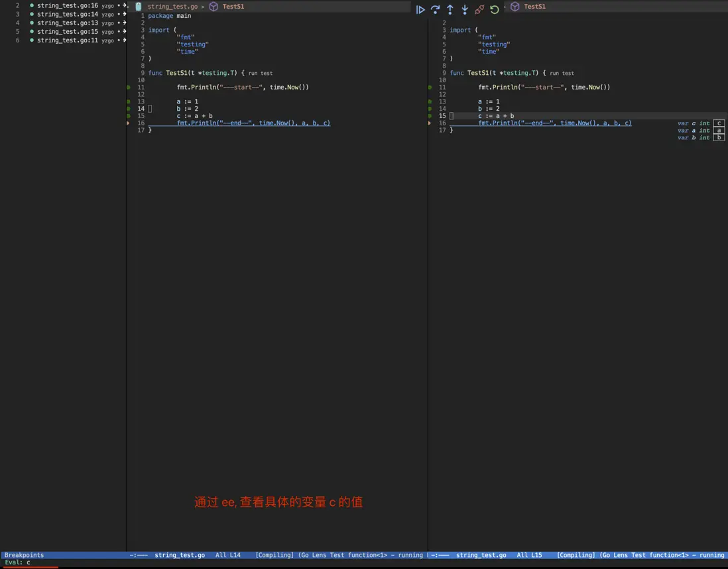Select breakpoint entry string_test.go:15
Viewport: 728px width, 569px height.
coord(68,32)
